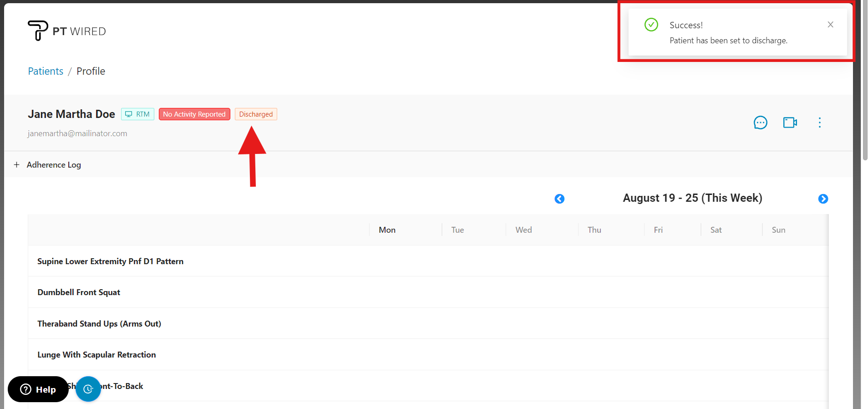Advance to next week with right arrow

[823, 199]
